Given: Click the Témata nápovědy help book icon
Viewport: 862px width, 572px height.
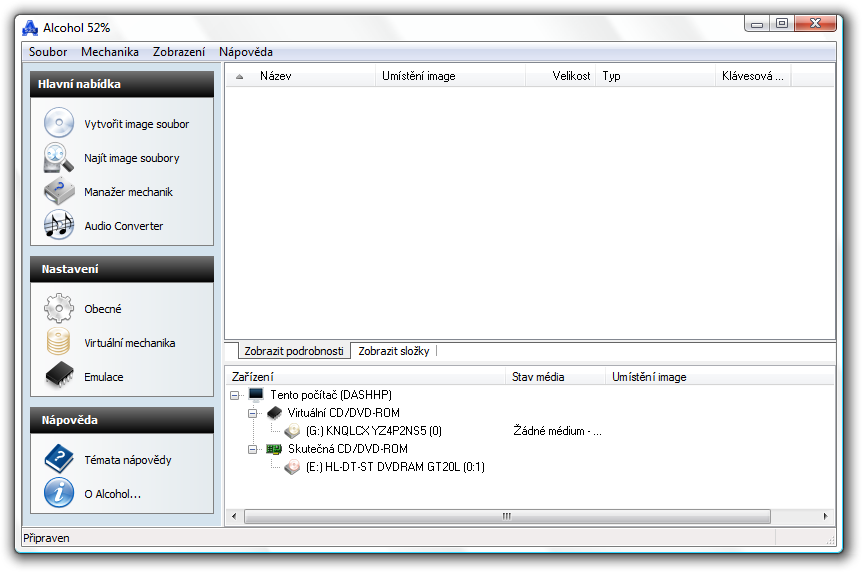Looking at the screenshot, I should coord(59,459).
